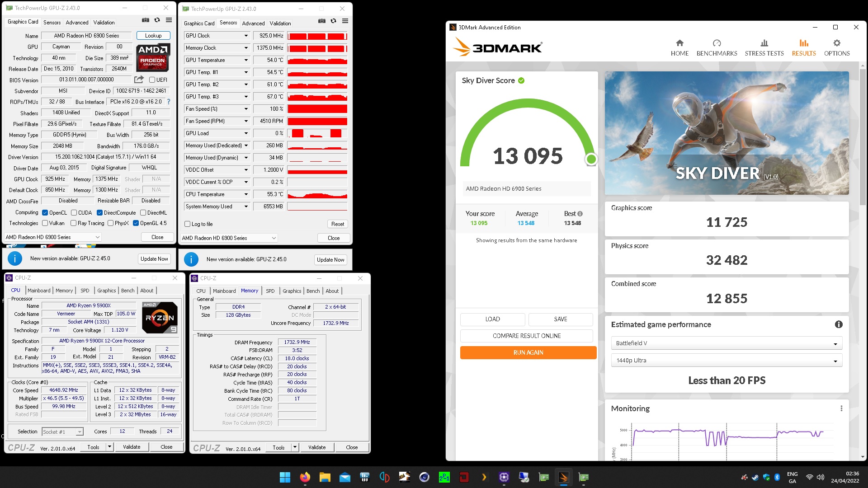Open Windows Start menu
Viewport: 868px width, 488px height.
(x=285, y=477)
